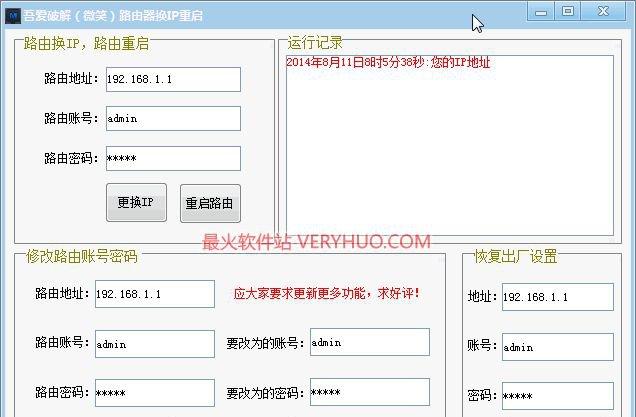Select the 2014年8月11日 log entry text
The height and width of the screenshot is (417, 636).
tap(388, 62)
